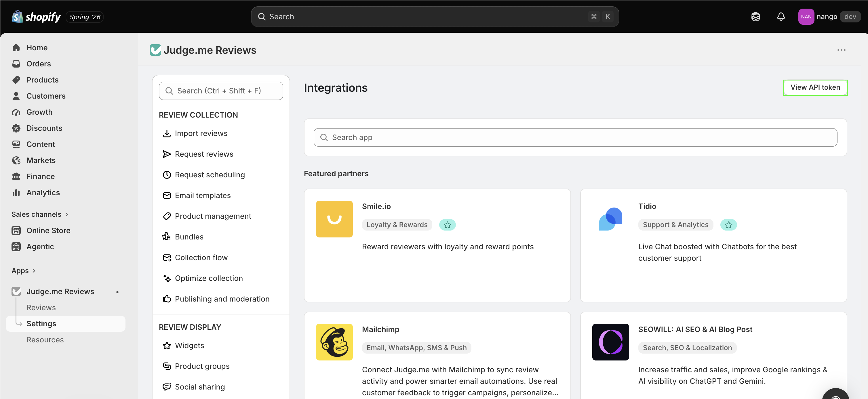This screenshot has width=868, height=399.
Task: Click the Loyalty & Rewards tag
Action: [x=397, y=225]
